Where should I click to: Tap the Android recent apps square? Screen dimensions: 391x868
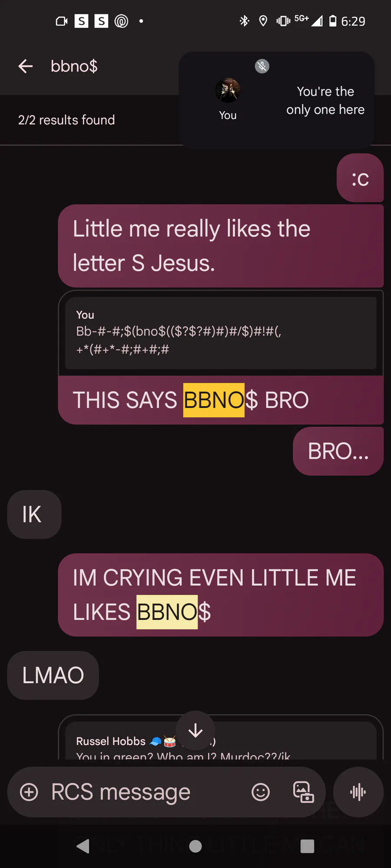pos(307,846)
